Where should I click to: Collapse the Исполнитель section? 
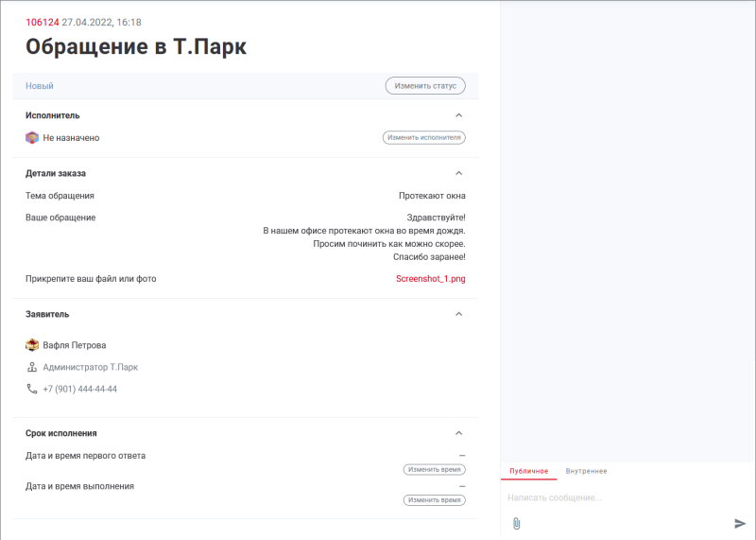[x=459, y=115]
